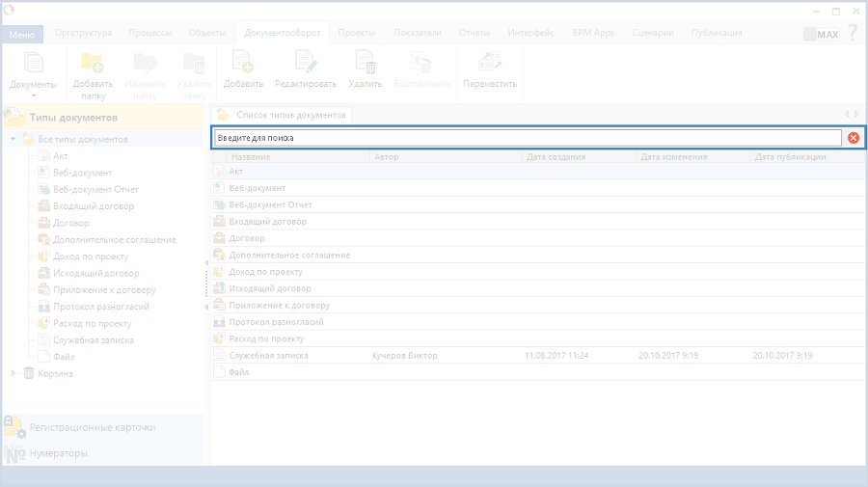This screenshot has width=868, height=487.
Task: Click in the search input field
Action: [526, 138]
